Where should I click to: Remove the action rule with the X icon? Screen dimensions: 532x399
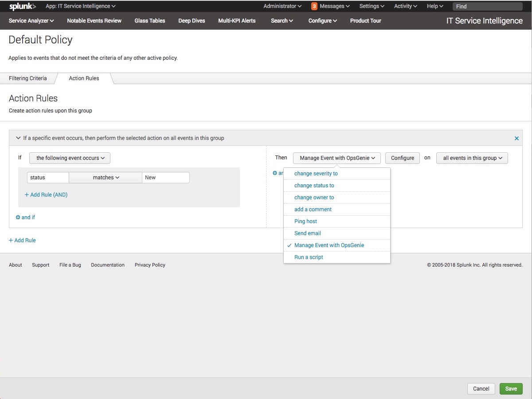[516, 138]
